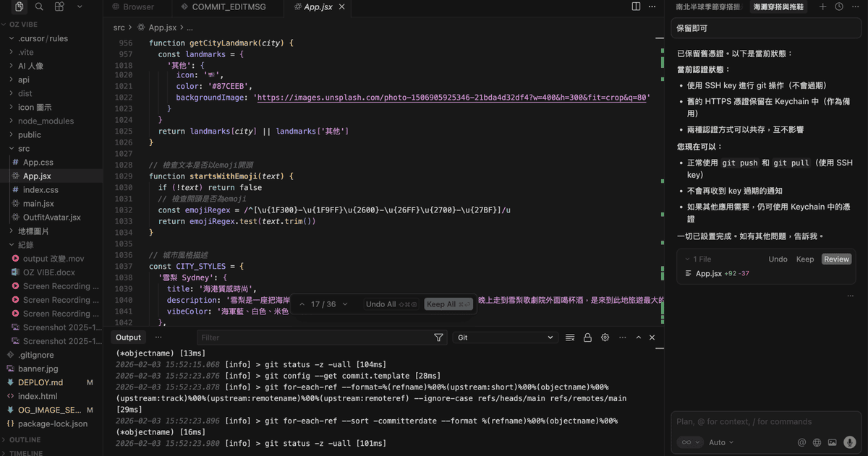Open package-lock.json file
The height and width of the screenshot is (456, 868).
(x=51, y=423)
